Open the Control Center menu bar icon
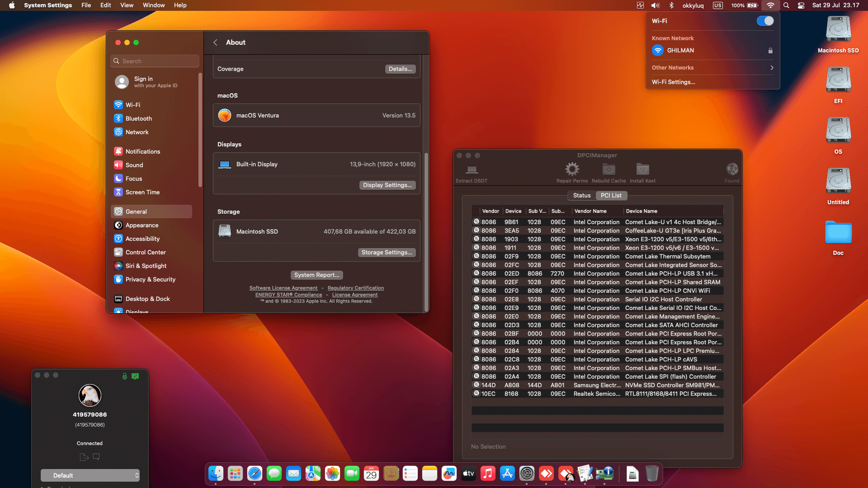This screenshot has height=488, width=868. [801, 5]
